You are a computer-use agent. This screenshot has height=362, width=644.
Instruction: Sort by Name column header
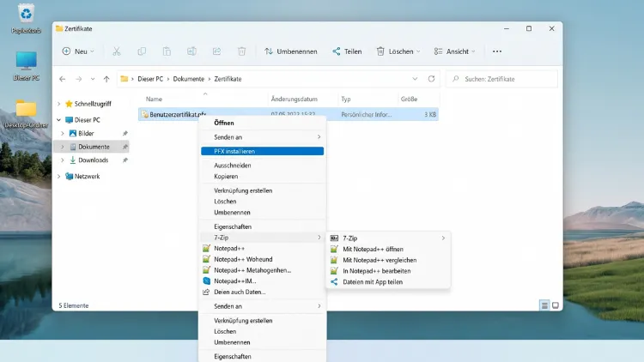154,99
